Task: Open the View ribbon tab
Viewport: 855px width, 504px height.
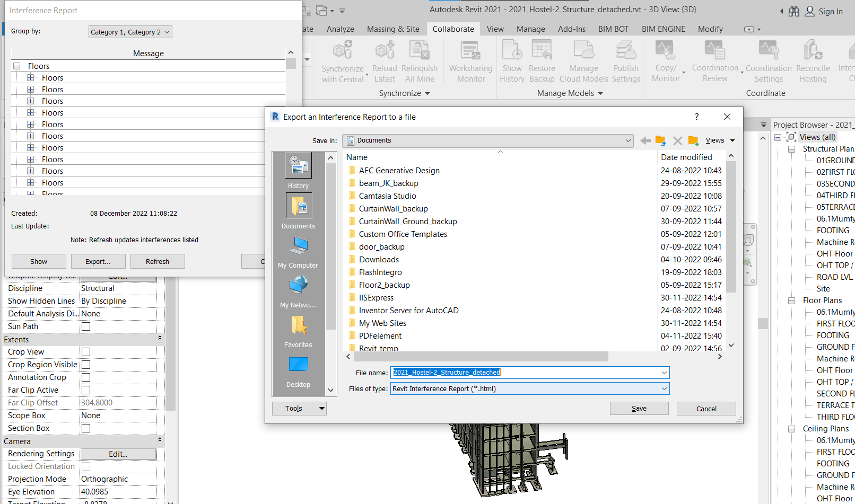Action: pos(495,29)
